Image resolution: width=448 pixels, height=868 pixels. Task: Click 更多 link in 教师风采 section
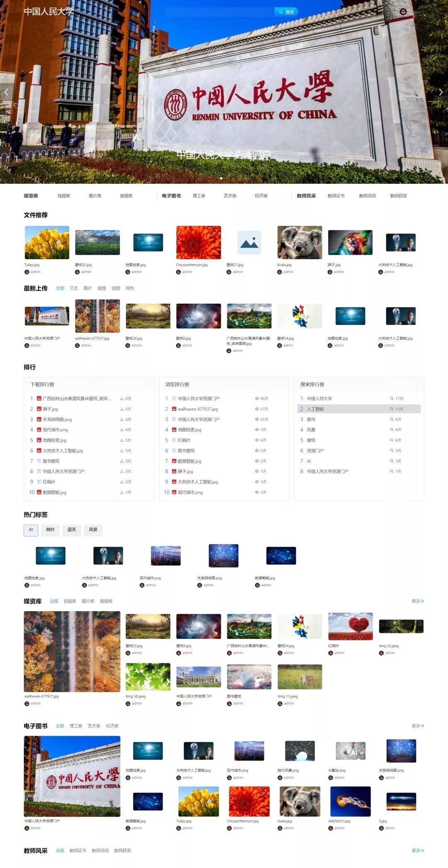coord(418,851)
